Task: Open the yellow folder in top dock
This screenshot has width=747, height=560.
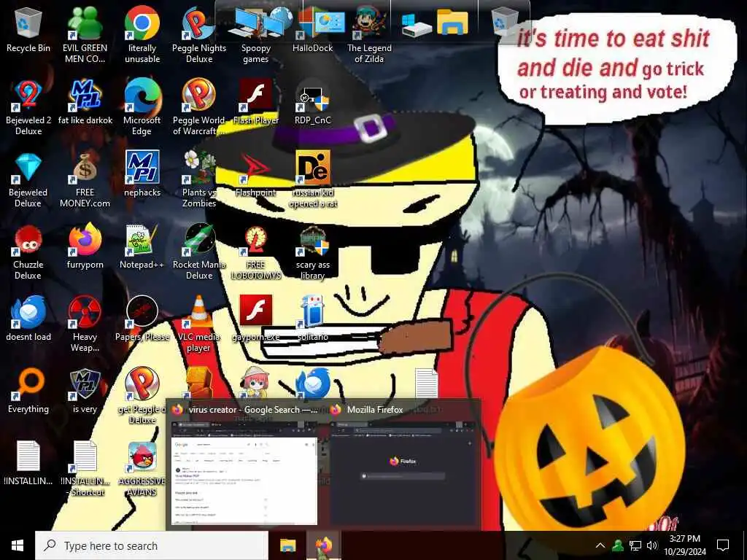Action: pos(452,23)
